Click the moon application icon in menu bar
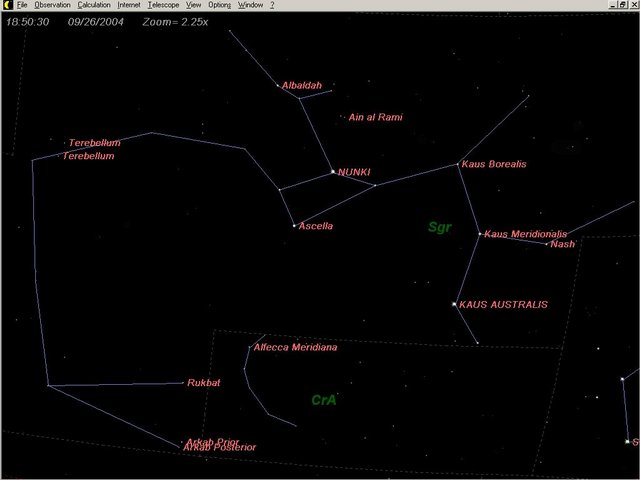 tap(6, 5)
